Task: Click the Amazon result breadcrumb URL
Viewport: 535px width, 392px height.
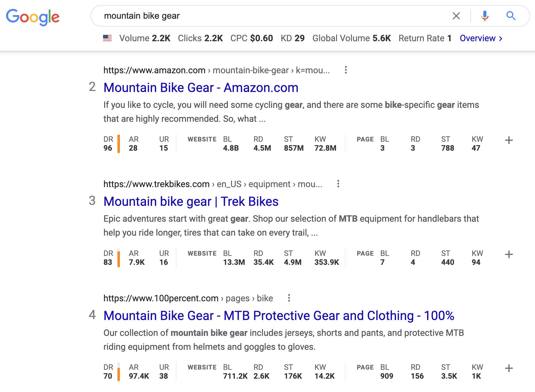Action: click(x=154, y=70)
